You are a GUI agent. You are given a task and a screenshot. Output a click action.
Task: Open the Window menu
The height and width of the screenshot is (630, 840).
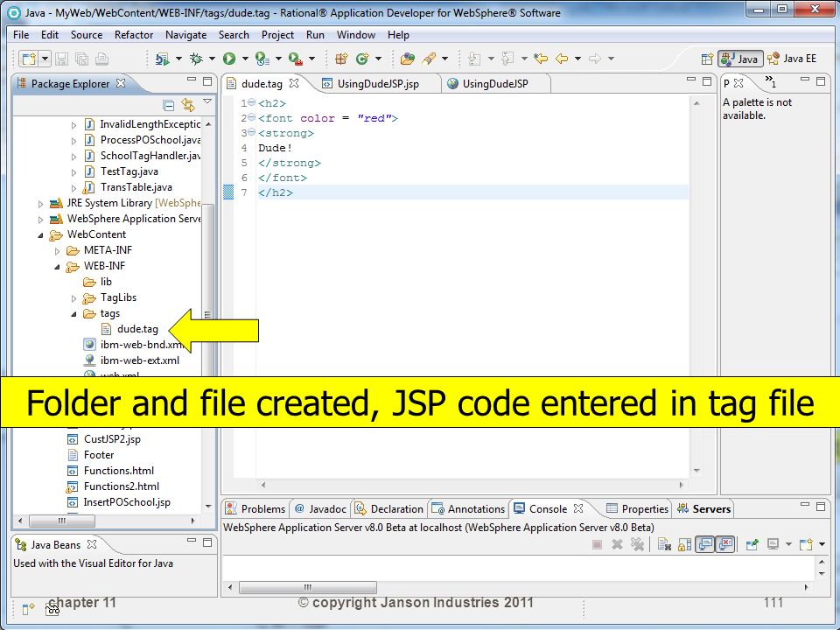click(356, 35)
